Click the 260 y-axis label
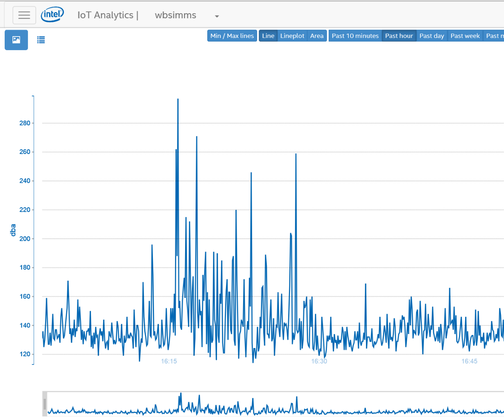The image size is (504, 420). [x=25, y=152]
